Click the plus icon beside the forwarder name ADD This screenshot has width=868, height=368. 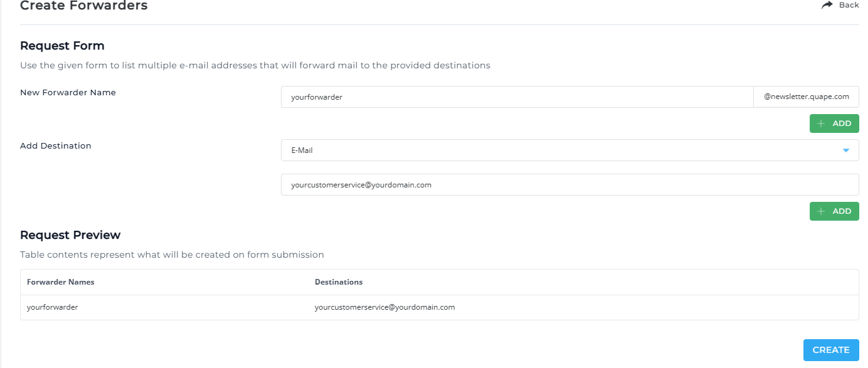(821, 124)
